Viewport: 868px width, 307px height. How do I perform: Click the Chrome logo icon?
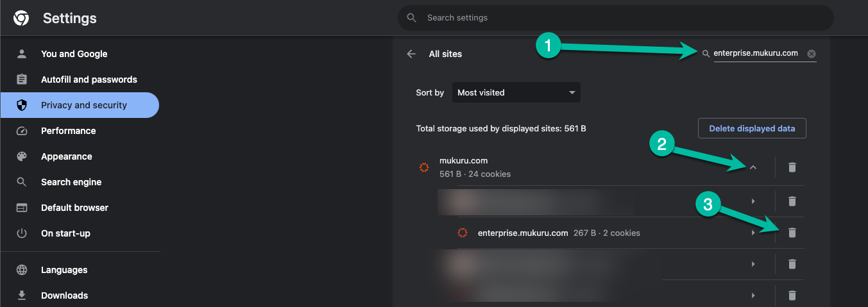click(21, 19)
